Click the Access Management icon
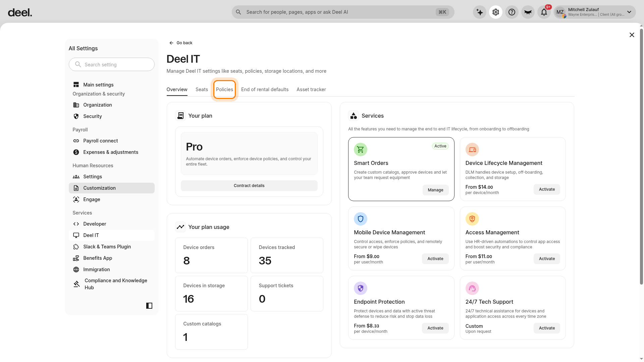This screenshot has height=362, width=644. [x=472, y=219]
